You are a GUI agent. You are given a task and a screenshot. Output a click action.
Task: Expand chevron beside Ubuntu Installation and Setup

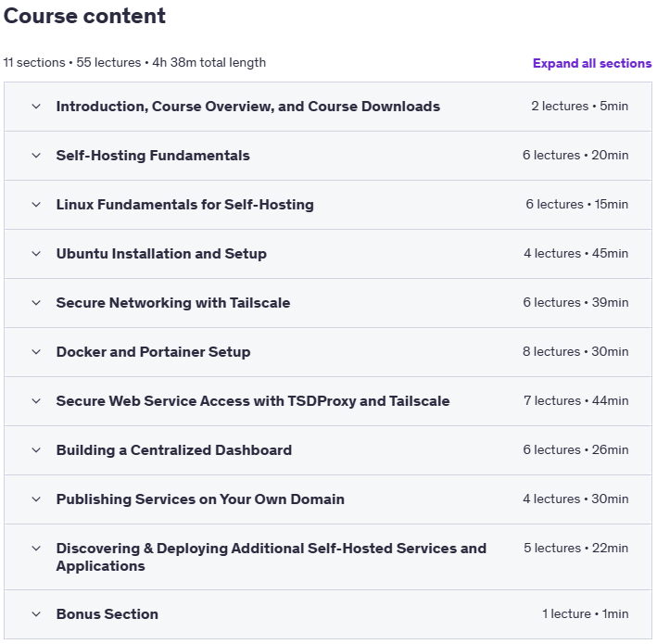36,254
